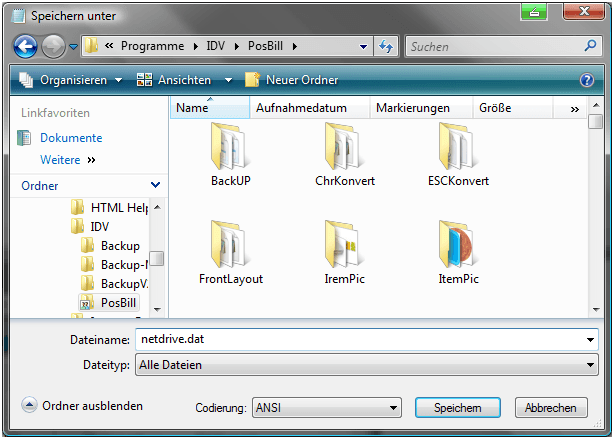
Task: Click the folder tree scrollbar thumb
Action: coord(157,258)
